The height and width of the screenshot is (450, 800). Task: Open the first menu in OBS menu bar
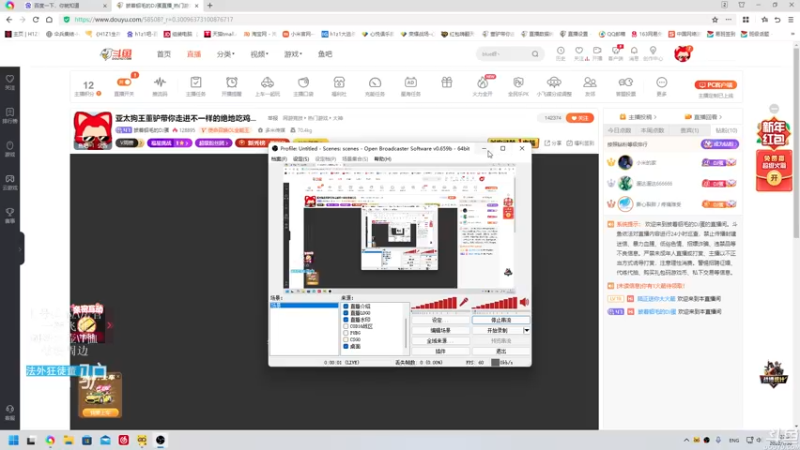(279, 159)
